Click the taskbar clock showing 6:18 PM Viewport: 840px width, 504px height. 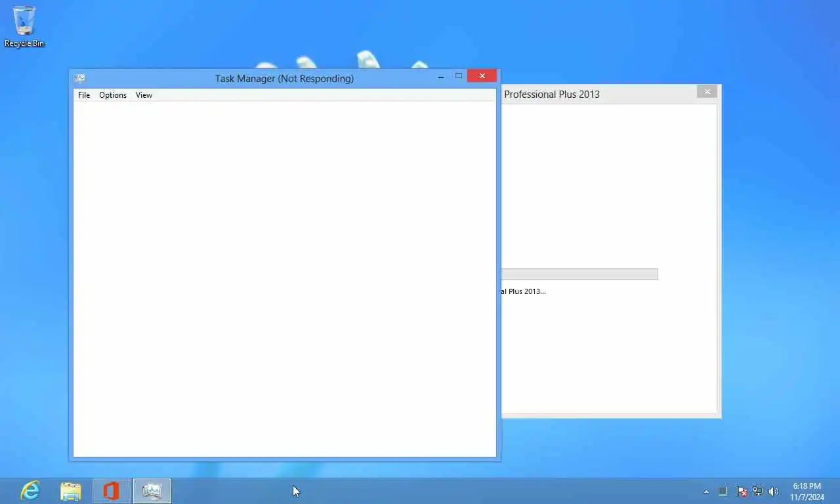(x=807, y=492)
